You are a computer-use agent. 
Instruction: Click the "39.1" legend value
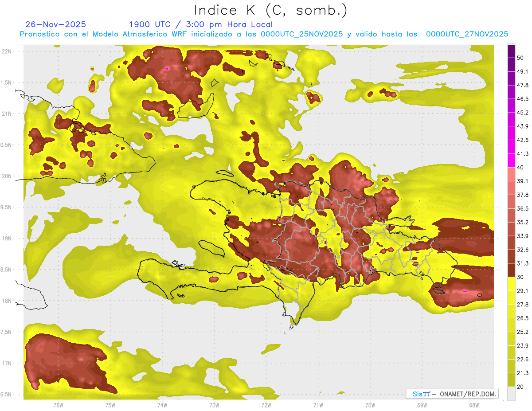523,181
